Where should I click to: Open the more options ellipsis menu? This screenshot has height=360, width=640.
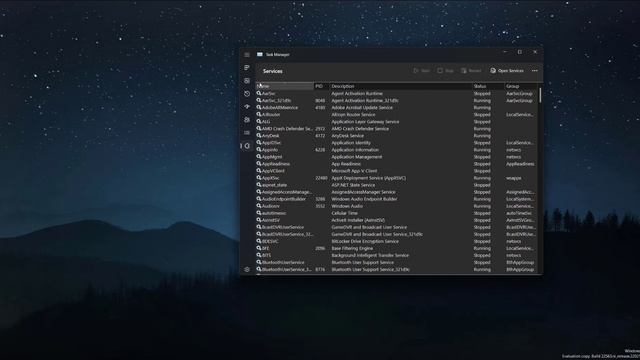(x=535, y=71)
